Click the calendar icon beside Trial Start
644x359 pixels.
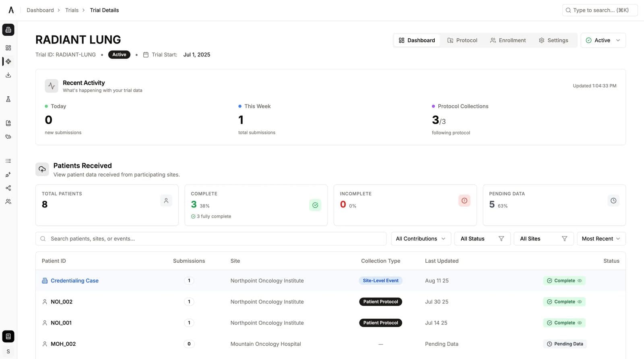[146, 55]
